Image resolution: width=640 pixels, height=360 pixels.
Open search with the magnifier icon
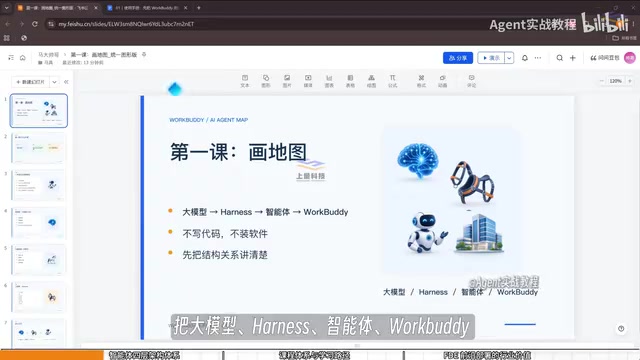click(560, 58)
